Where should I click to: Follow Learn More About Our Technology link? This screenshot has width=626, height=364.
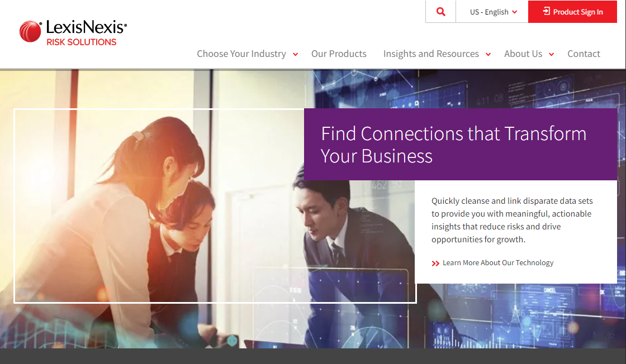coord(498,263)
